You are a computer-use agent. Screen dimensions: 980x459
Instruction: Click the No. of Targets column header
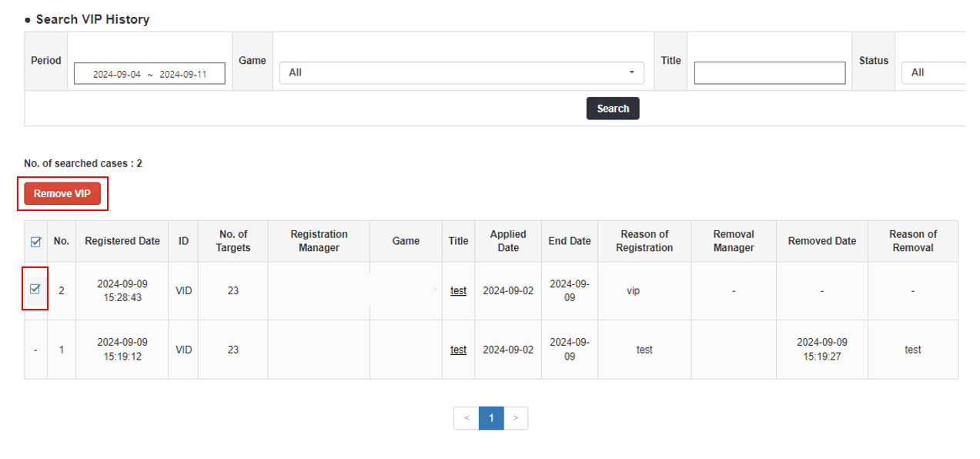[x=232, y=241]
